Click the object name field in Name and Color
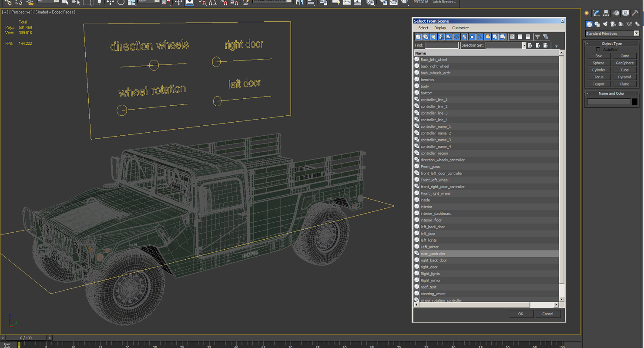Image resolution: width=644 pixels, height=348 pixels. (x=608, y=102)
